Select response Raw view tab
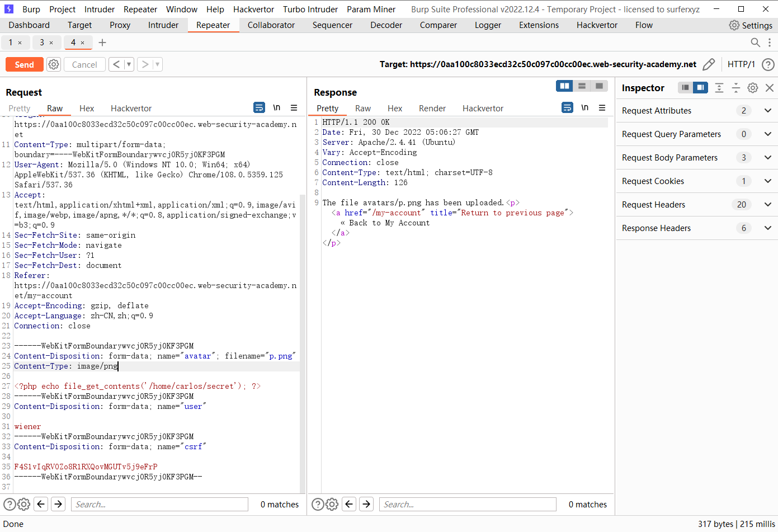778x532 pixels. [x=363, y=108]
